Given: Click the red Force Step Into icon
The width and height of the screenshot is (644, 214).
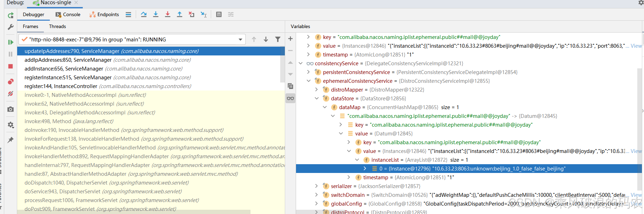Looking at the screenshot, I should (x=168, y=14).
